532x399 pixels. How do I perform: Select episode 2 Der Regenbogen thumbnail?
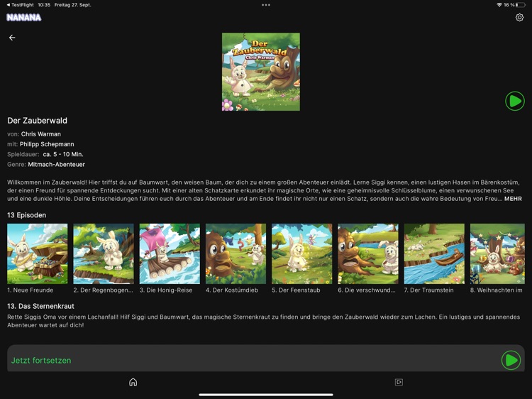(x=104, y=253)
